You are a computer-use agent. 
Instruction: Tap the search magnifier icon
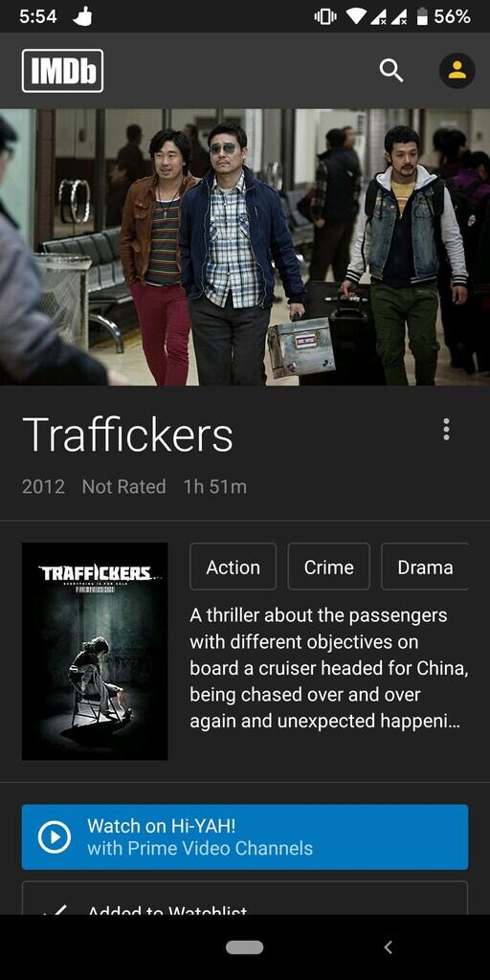pyautogui.click(x=391, y=71)
